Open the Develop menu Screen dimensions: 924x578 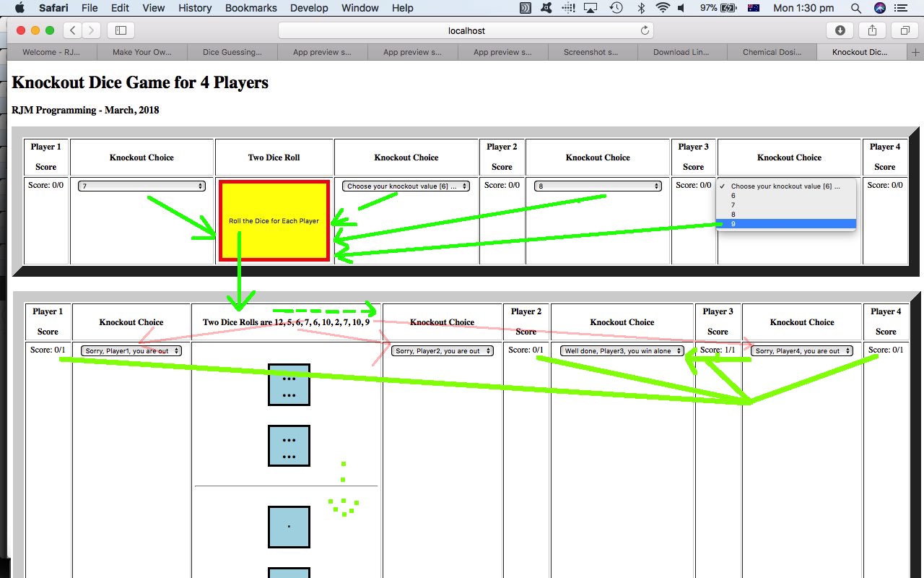point(308,8)
